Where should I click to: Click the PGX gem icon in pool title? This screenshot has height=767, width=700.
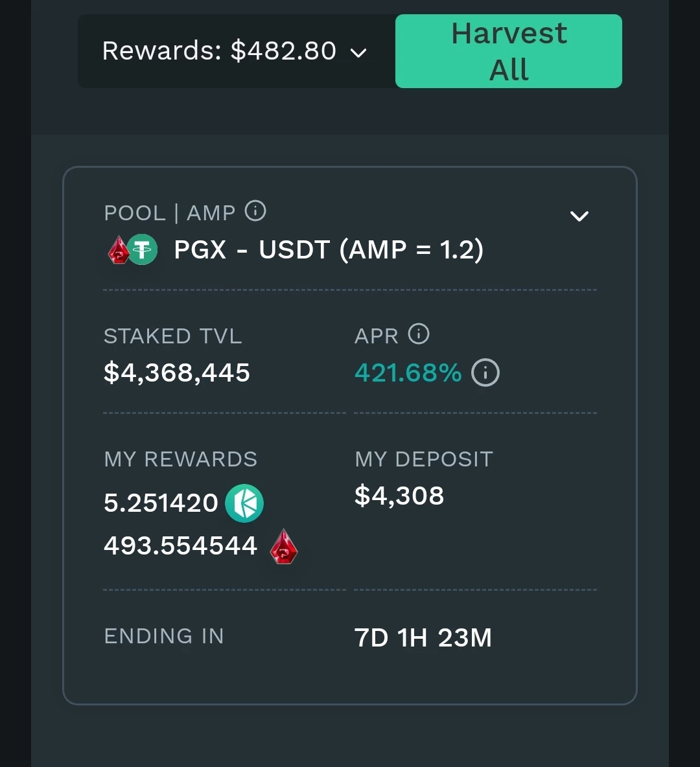click(x=119, y=250)
